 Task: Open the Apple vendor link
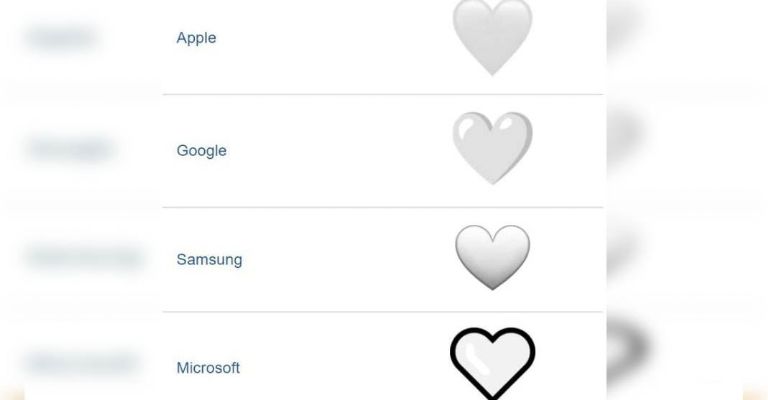[x=196, y=38]
